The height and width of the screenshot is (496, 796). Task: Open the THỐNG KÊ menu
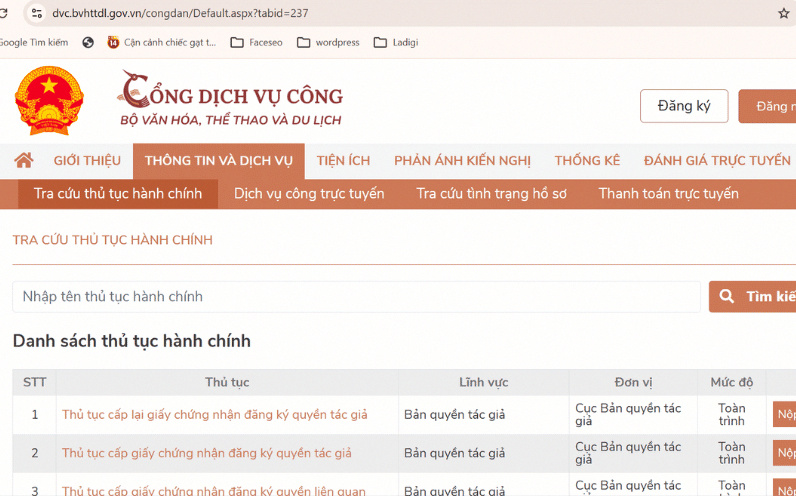click(x=587, y=161)
